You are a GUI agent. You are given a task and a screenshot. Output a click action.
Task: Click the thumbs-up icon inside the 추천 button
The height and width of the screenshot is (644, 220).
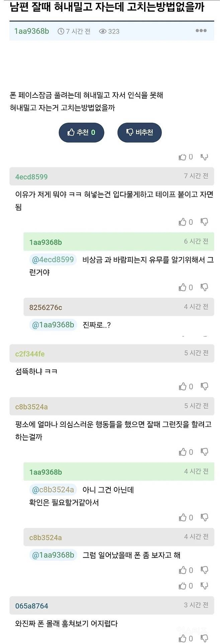tap(71, 132)
